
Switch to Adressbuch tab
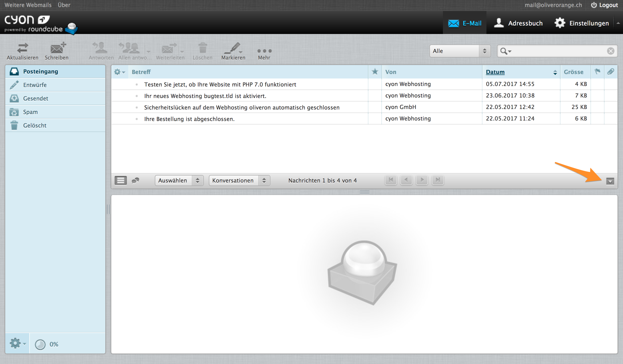pyautogui.click(x=518, y=23)
